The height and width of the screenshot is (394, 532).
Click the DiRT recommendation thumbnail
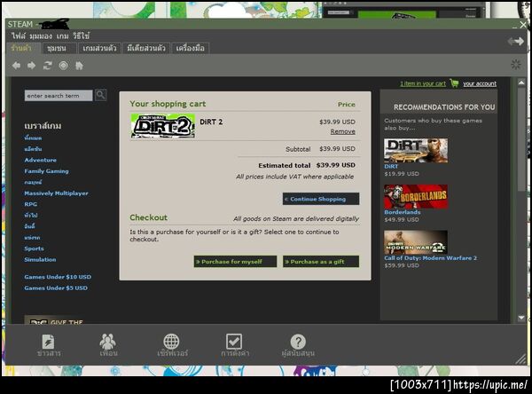coord(416,150)
